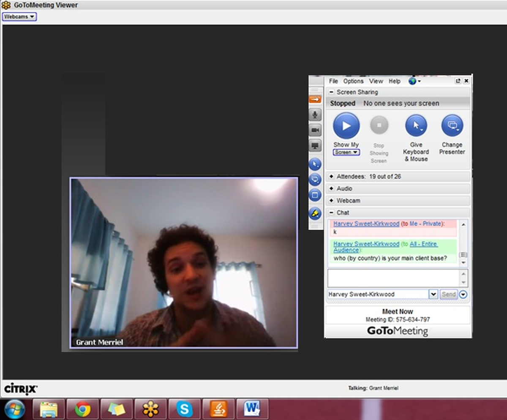The width and height of the screenshot is (507, 420).
Task: Click the side tab give keyboard and mouse icon
Action: click(x=315, y=164)
